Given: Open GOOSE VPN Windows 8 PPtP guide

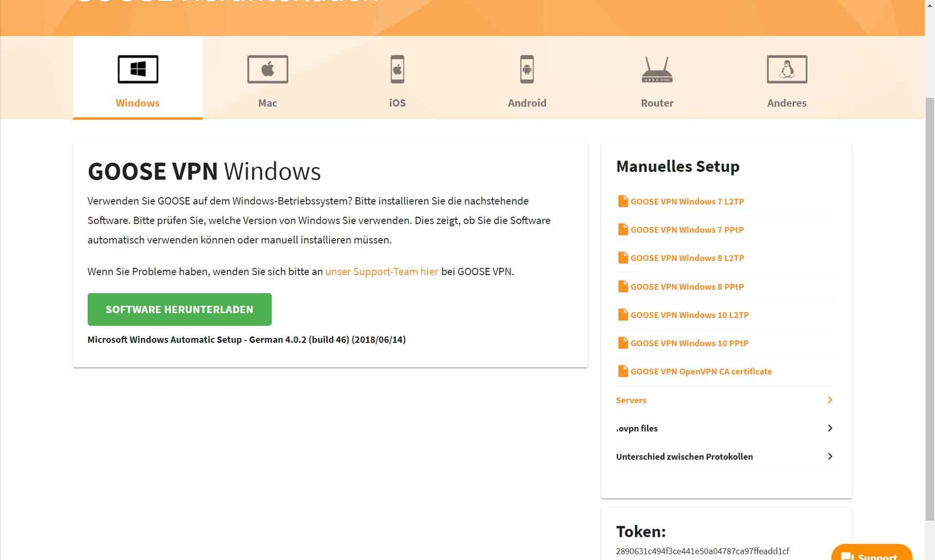Looking at the screenshot, I should [x=687, y=287].
